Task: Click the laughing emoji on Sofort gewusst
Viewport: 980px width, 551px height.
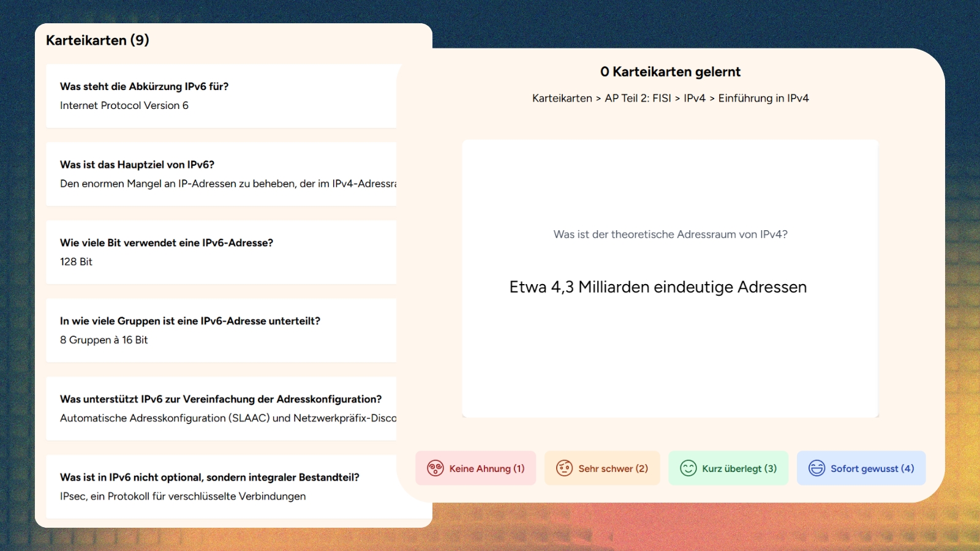Action: [816, 468]
